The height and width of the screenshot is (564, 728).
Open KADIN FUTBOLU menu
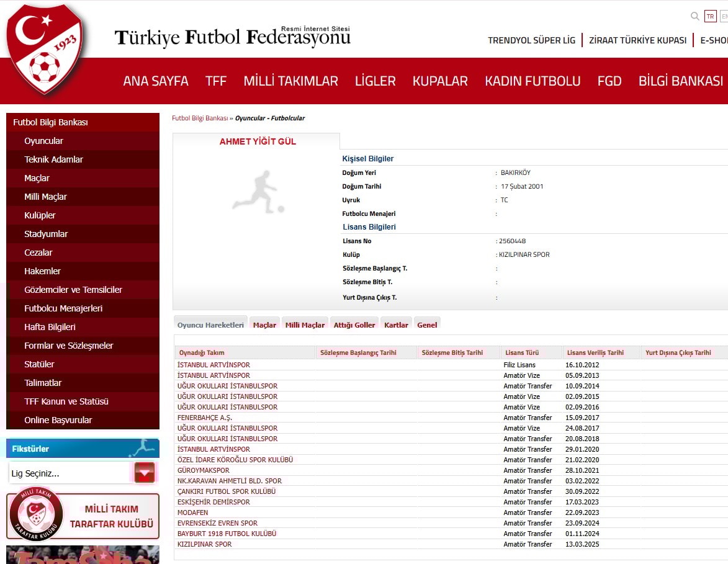pyautogui.click(x=533, y=81)
